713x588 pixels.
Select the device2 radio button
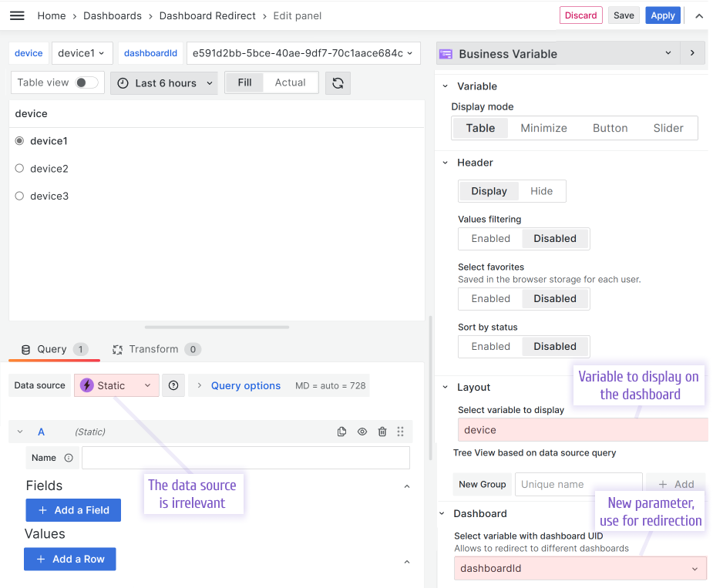tap(18, 168)
